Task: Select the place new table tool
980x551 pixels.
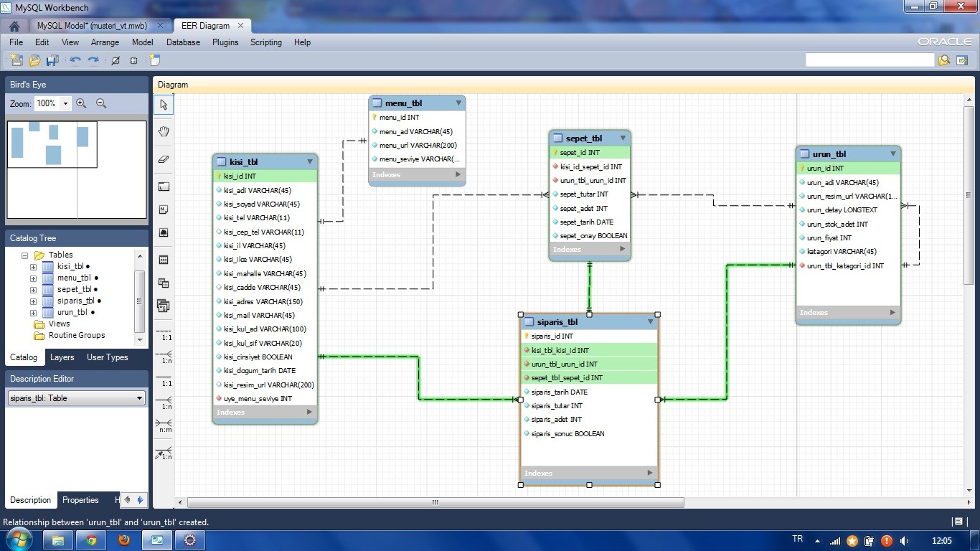Action: (164, 260)
